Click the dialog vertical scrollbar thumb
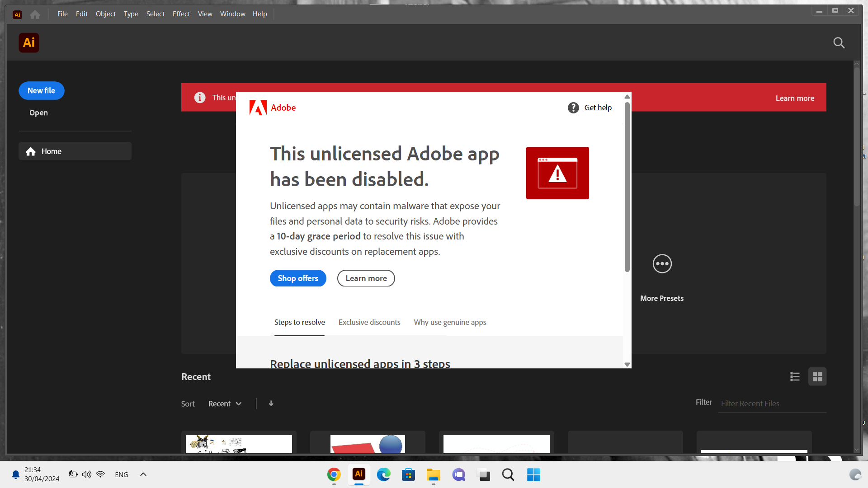 click(x=627, y=187)
